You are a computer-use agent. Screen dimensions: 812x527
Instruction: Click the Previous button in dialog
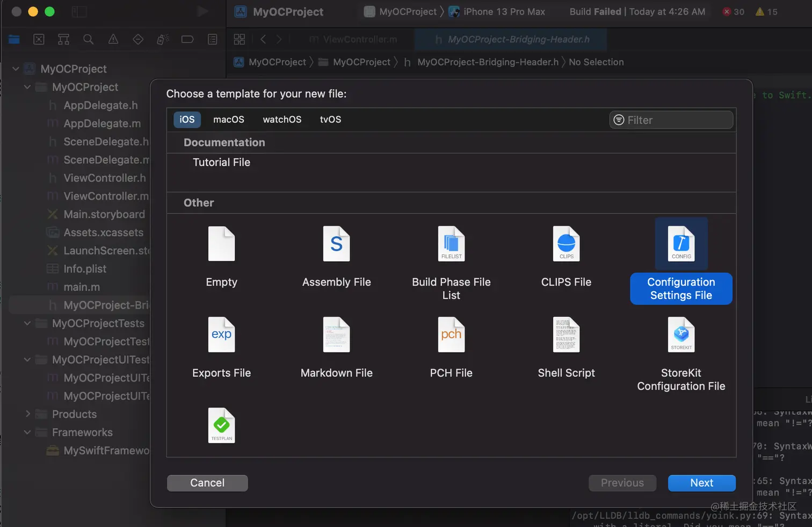[x=622, y=483]
